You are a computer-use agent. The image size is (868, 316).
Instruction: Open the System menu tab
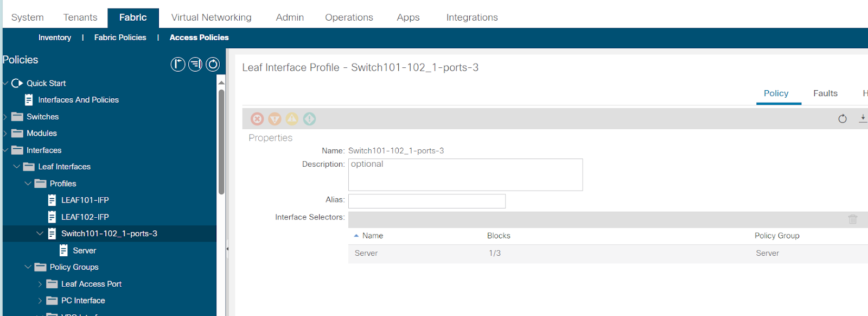(27, 17)
